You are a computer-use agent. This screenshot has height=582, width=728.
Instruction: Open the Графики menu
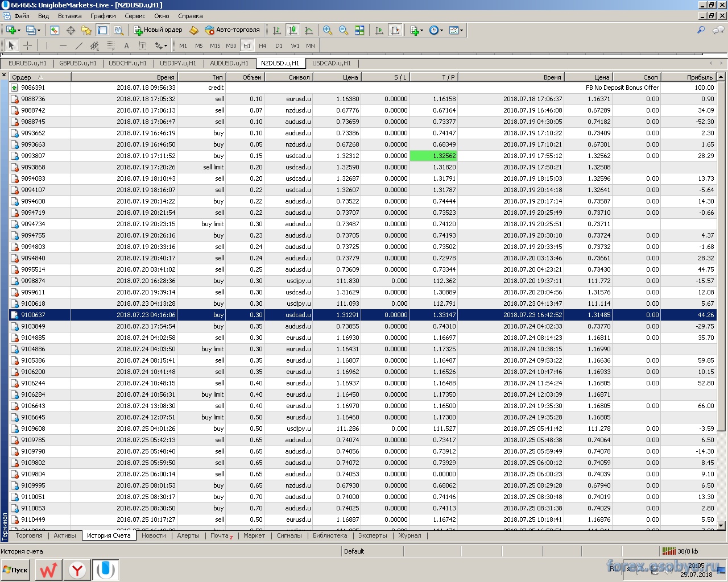click(x=102, y=16)
